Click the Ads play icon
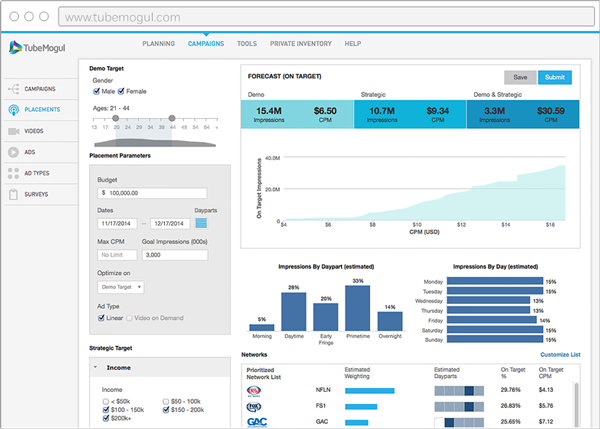The width and height of the screenshot is (600, 429). 13,152
